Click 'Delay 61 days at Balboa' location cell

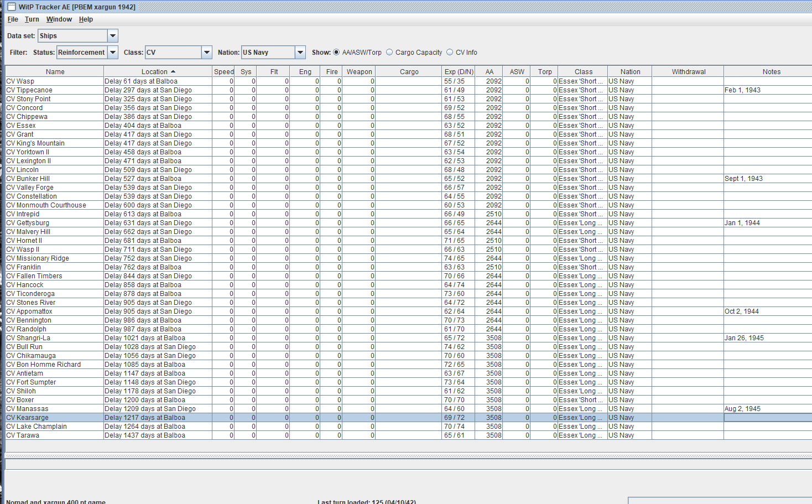(x=158, y=81)
